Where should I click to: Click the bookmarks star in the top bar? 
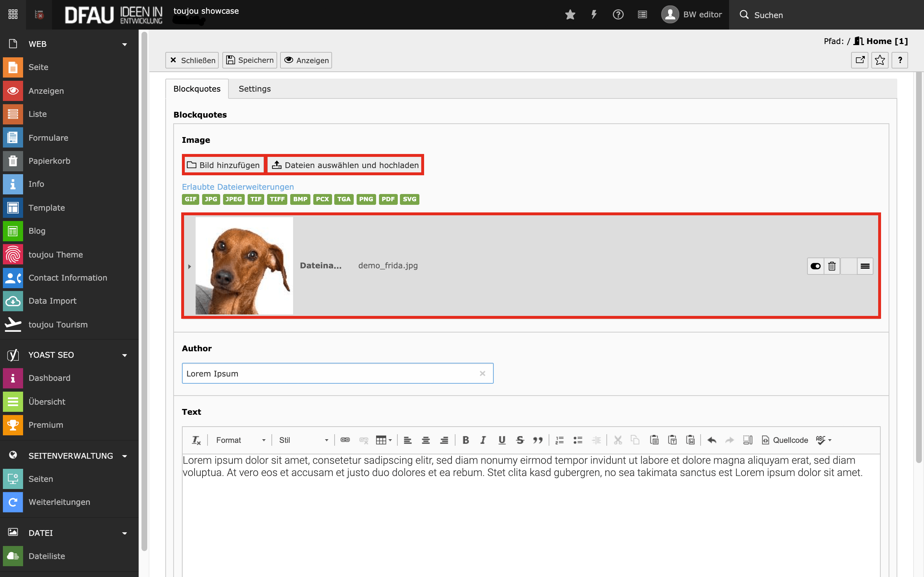click(x=570, y=15)
